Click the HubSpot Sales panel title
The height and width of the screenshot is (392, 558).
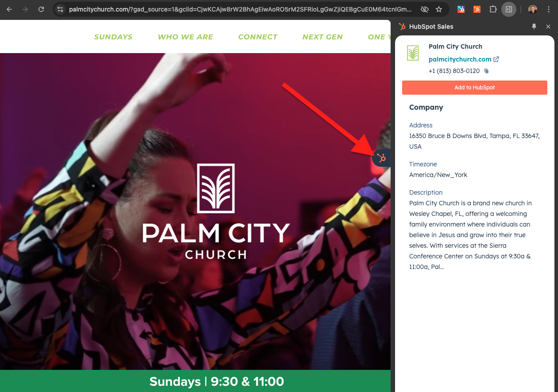(431, 27)
